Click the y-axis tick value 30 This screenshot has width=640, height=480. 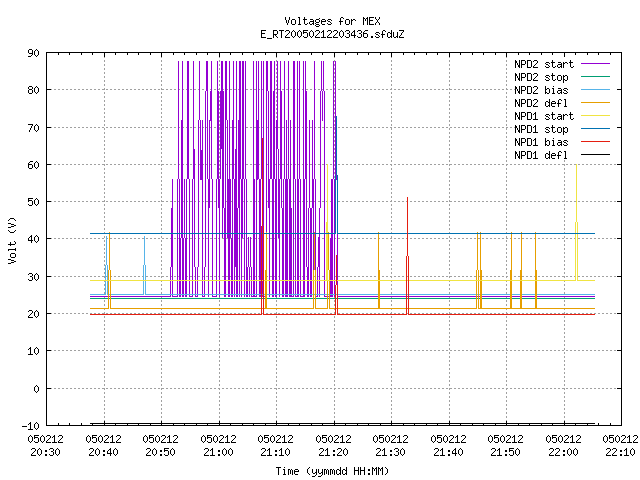point(33,277)
